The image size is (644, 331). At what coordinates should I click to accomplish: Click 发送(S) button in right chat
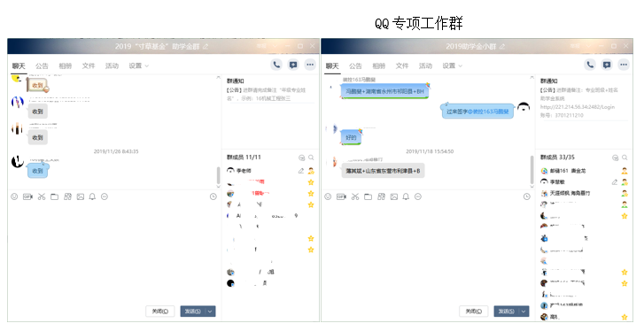pyautogui.click(x=506, y=312)
